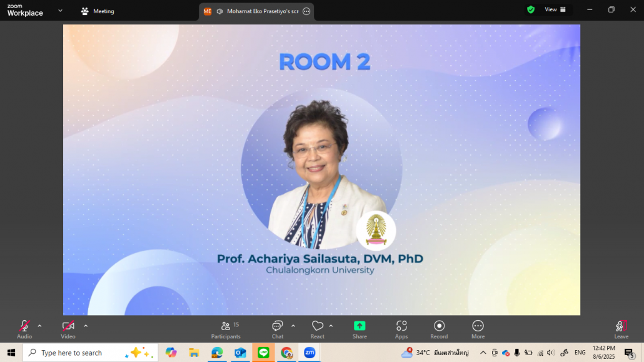Click the battery tray icon

pos(528,353)
